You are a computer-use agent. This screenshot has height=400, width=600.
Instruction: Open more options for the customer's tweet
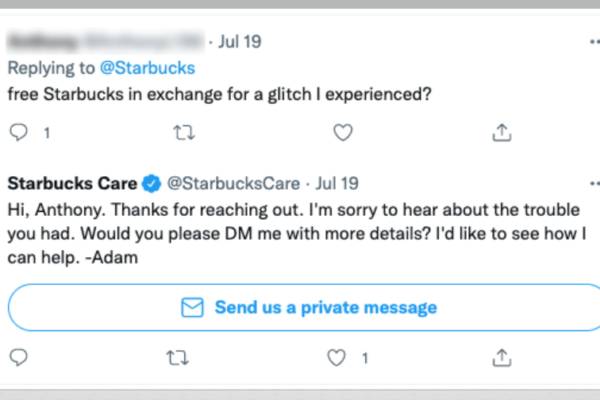coord(595,41)
